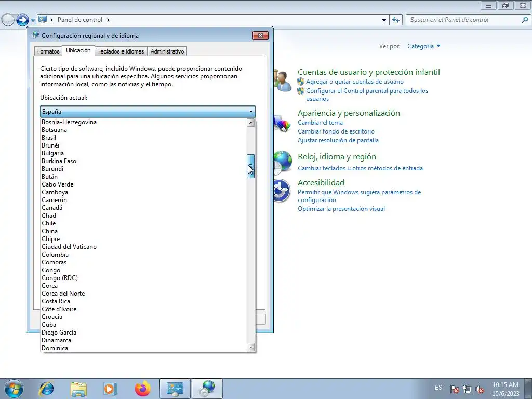Select Costa Rica in the list

143,302
